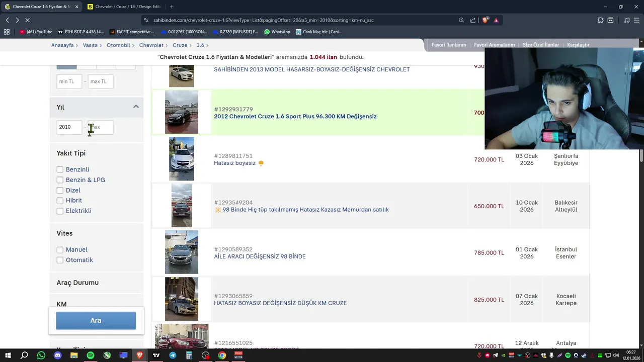Image resolution: width=644 pixels, height=362 pixels.
Task: Go to the Anasayfa breadcrumb
Action: tap(62, 45)
